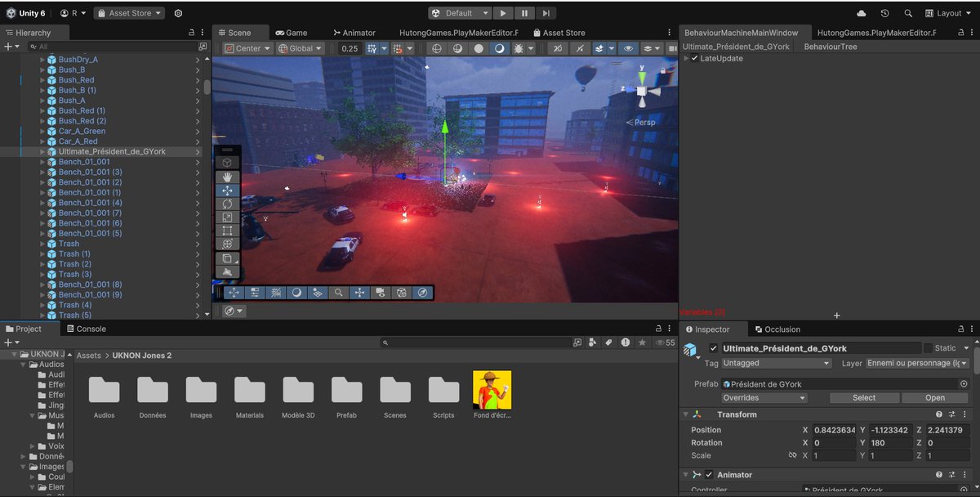Open the global search magnifier

point(908,13)
